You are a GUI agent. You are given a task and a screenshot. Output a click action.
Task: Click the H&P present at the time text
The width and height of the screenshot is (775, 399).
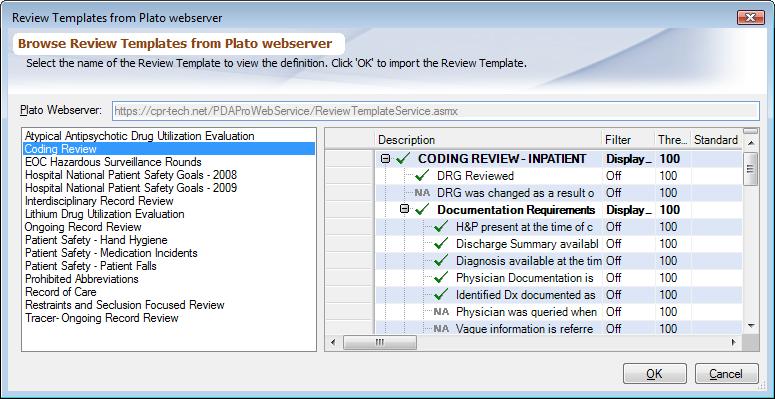(x=524, y=227)
